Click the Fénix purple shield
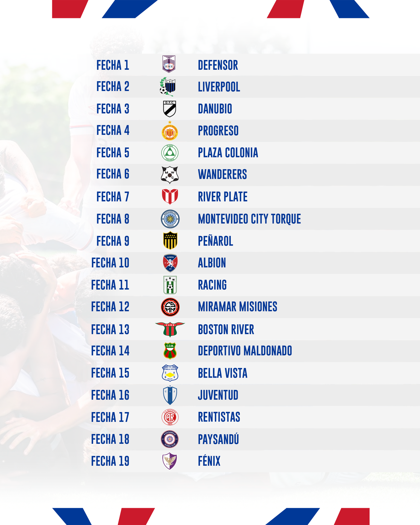Screen dimensions: 420x525 tap(170, 461)
